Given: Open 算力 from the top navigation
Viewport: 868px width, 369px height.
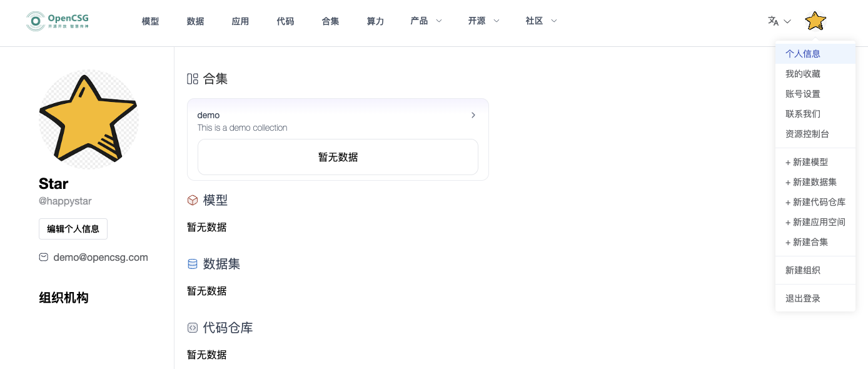Looking at the screenshot, I should [x=375, y=21].
